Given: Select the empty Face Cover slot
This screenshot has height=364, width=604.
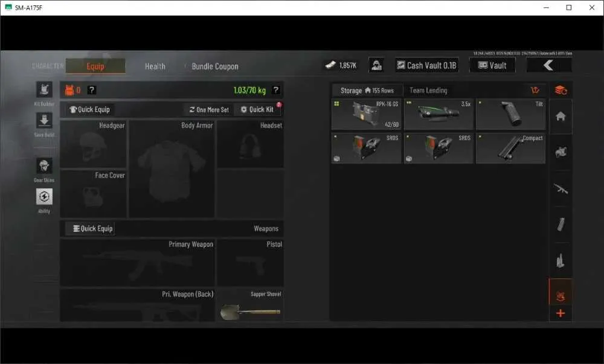Looking at the screenshot, I should 93,194.
